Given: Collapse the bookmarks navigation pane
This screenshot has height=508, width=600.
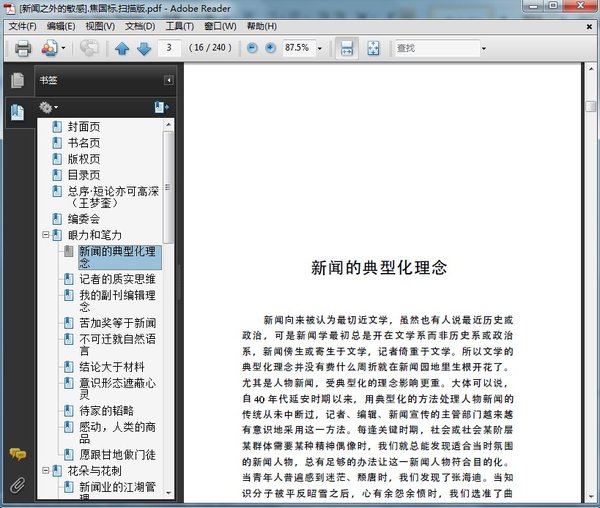Looking at the screenshot, I should pyautogui.click(x=168, y=80).
